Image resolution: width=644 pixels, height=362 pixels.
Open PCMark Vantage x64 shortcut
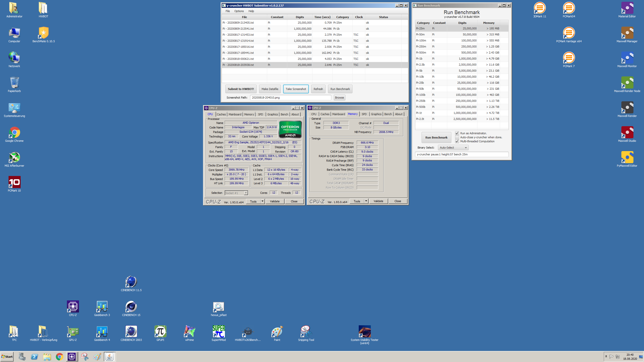pos(569,35)
